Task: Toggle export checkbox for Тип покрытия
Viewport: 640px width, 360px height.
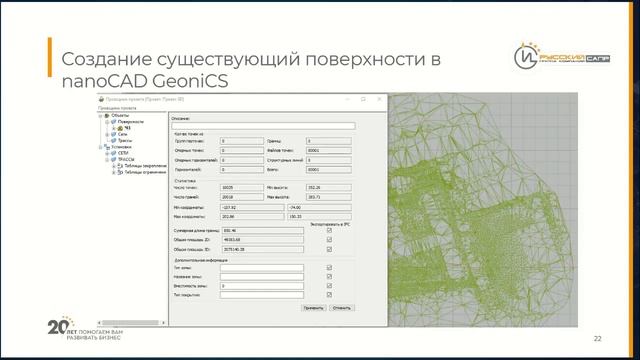Action: pos(329,295)
